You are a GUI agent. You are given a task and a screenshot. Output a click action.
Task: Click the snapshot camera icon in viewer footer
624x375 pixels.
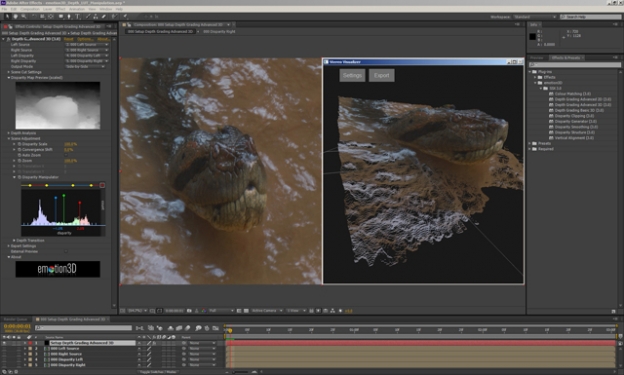click(x=189, y=311)
